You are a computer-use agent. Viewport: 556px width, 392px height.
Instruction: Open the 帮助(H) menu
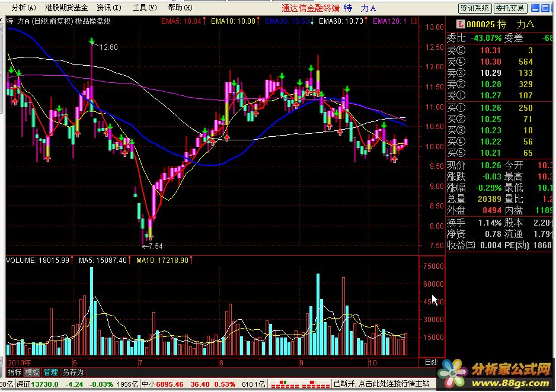click(180, 8)
